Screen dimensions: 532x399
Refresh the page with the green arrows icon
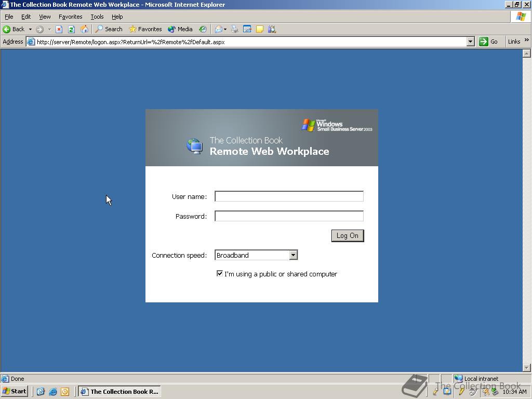click(71, 29)
